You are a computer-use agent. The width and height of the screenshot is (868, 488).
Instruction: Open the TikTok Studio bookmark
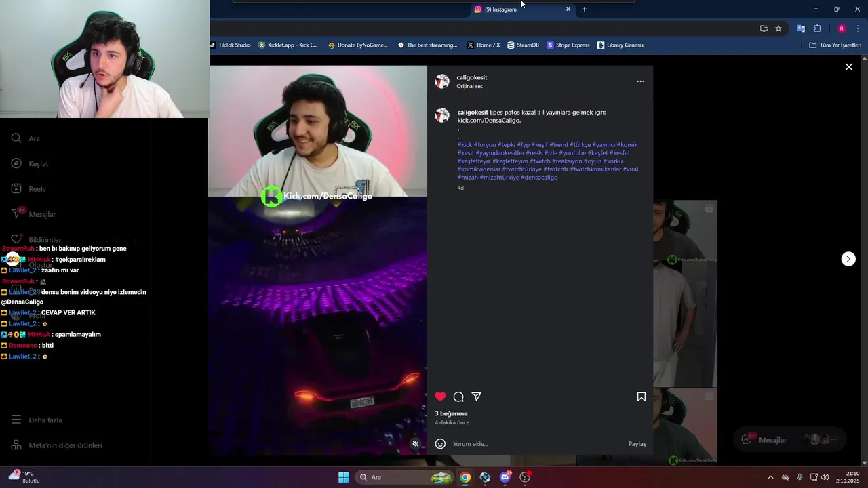point(231,45)
